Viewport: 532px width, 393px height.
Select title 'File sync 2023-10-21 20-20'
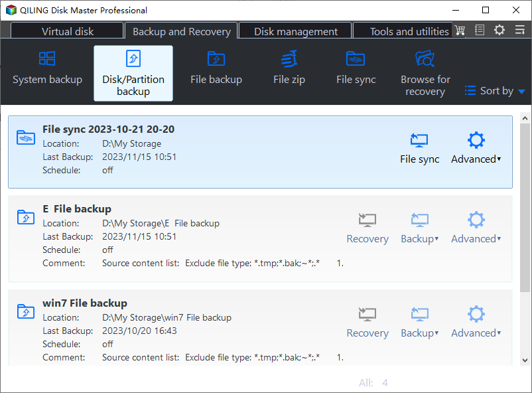(x=108, y=129)
